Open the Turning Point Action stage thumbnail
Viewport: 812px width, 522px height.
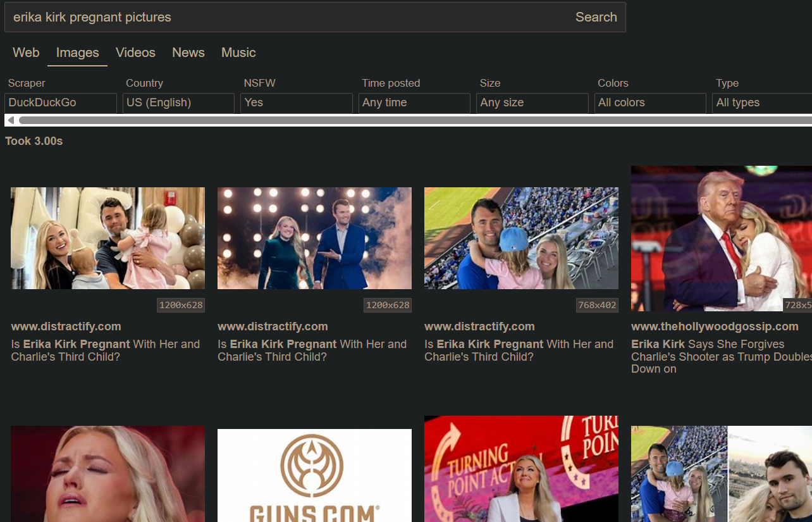tap(521, 469)
